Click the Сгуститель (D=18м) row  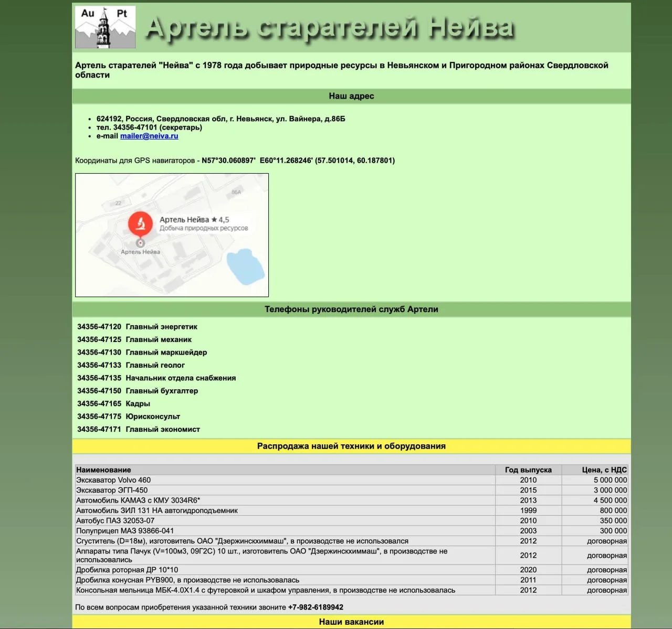[351, 541]
